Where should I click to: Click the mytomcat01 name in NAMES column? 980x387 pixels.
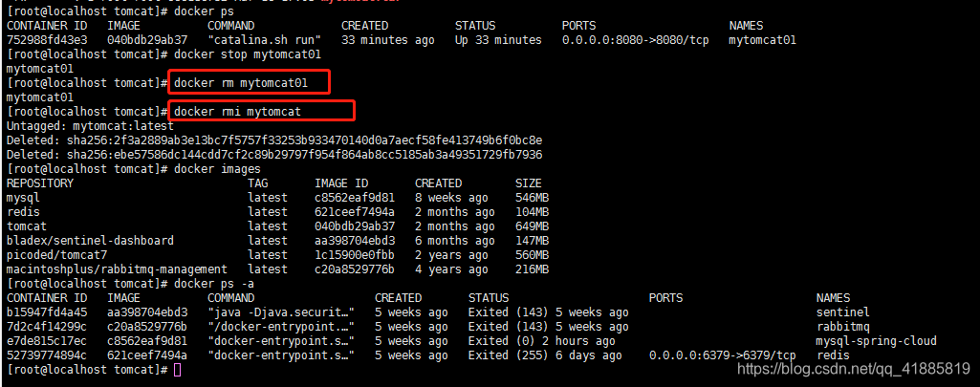click(763, 40)
